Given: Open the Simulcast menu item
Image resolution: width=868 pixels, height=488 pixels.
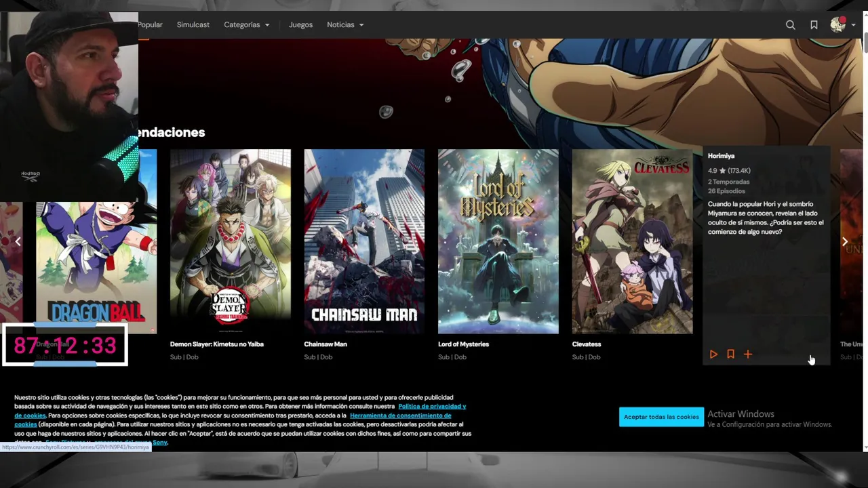Looking at the screenshot, I should pyautogui.click(x=193, y=24).
